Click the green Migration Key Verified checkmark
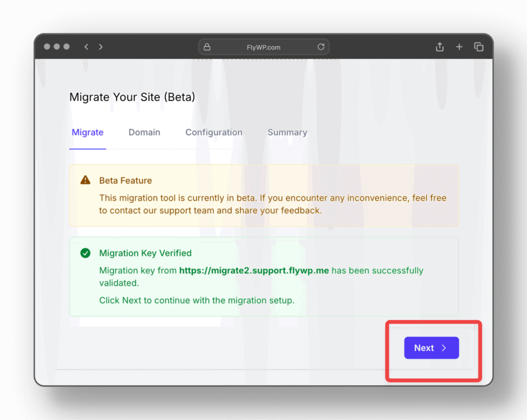527x420 pixels. point(85,253)
